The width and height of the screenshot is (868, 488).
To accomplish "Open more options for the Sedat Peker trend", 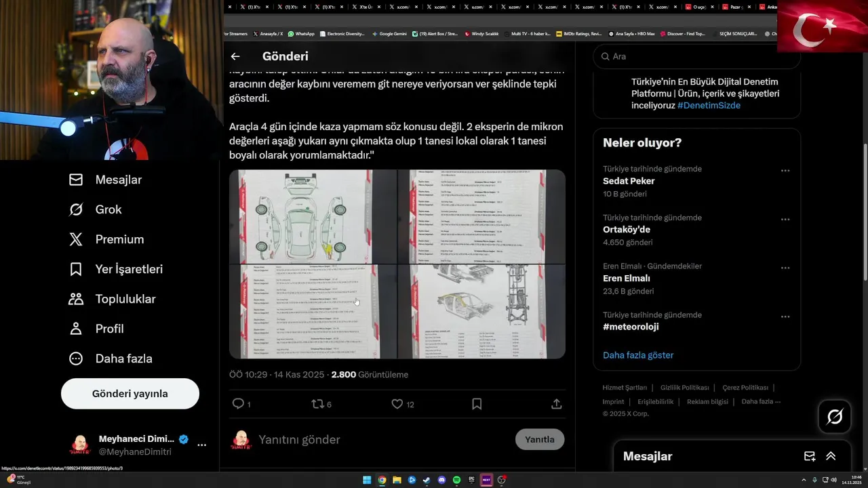I will tap(785, 171).
